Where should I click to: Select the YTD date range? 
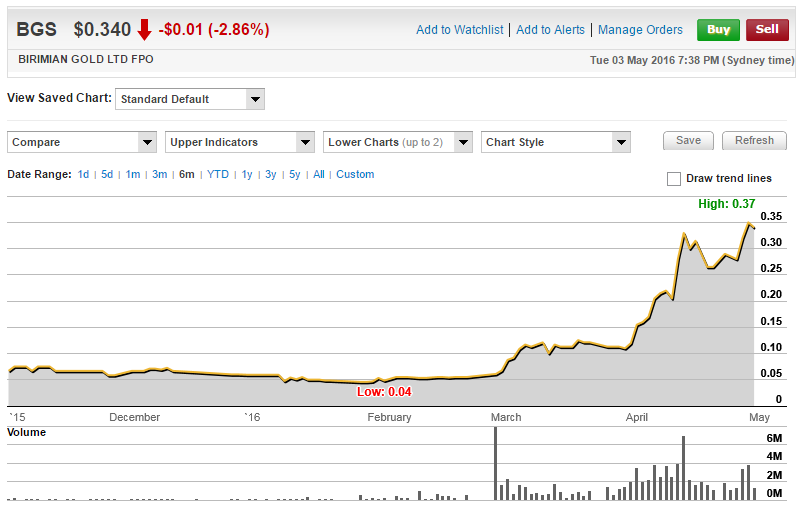click(218, 174)
